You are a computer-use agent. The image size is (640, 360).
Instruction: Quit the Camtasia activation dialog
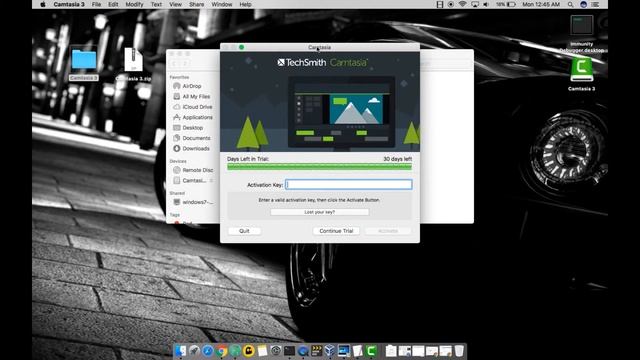click(x=244, y=231)
